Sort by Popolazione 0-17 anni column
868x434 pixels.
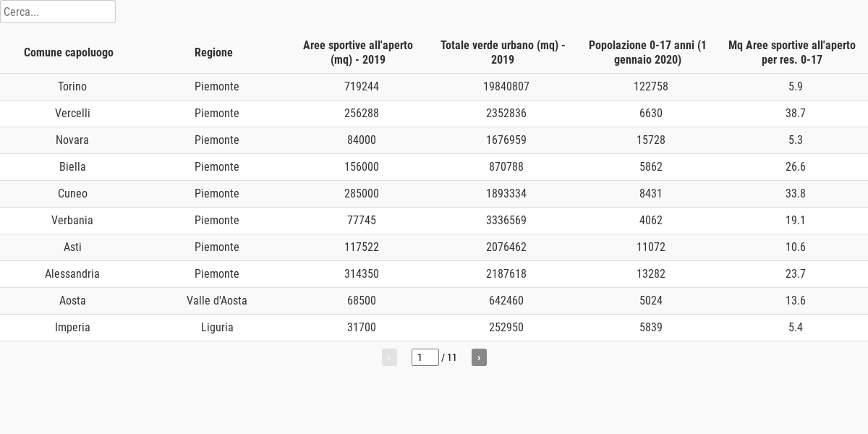647,52
